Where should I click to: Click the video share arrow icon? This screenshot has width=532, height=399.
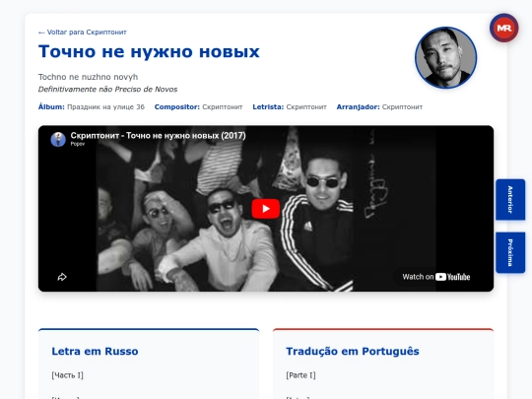(62, 277)
